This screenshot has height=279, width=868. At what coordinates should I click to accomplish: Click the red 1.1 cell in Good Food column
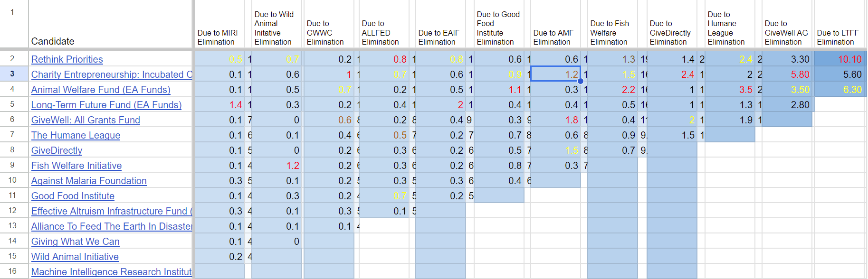(x=499, y=90)
